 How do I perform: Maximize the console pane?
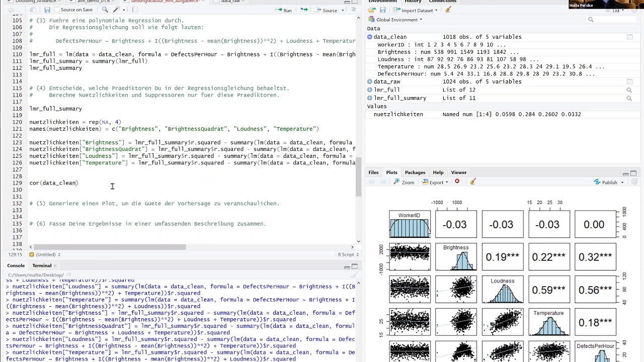point(355,267)
